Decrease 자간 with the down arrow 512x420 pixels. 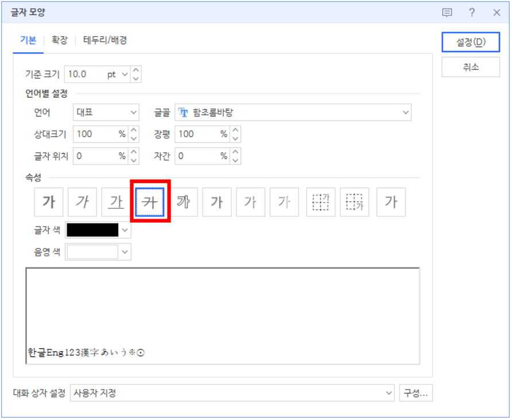(235, 160)
